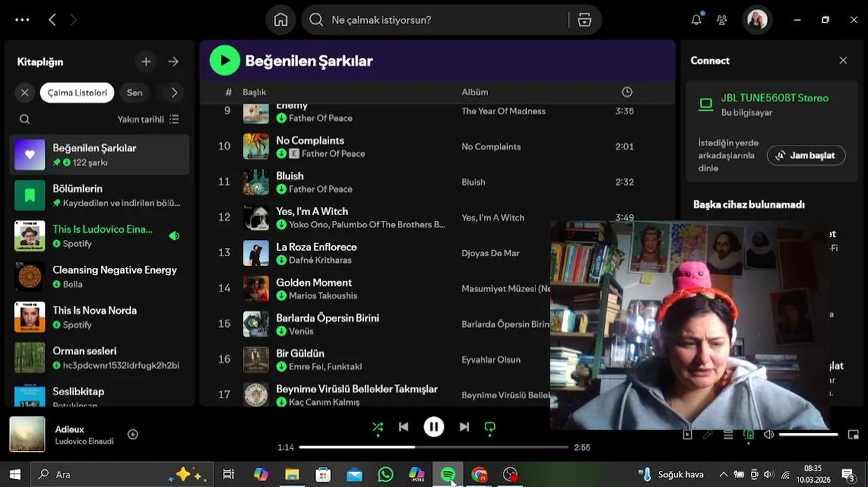Mute the volume speaker icon
Screen dimensions: 868x487
[x=769, y=434]
